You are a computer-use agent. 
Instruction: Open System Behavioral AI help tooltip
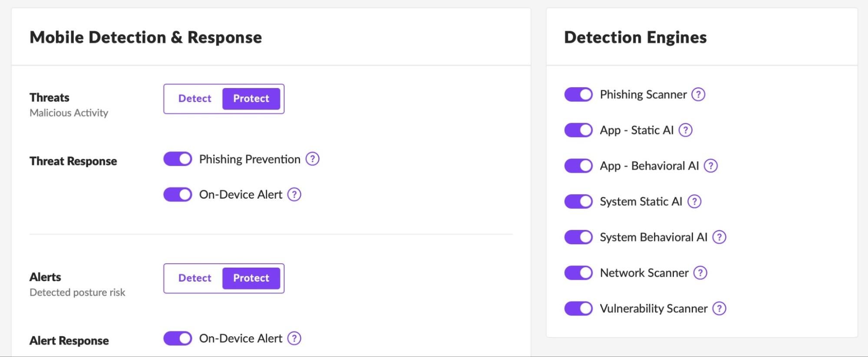click(719, 237)
